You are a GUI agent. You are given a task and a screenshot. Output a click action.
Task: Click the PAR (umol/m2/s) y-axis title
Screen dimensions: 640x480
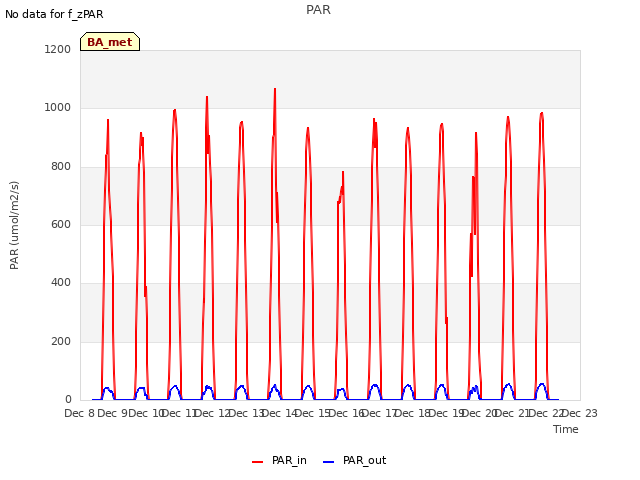(x=14, y=225)
